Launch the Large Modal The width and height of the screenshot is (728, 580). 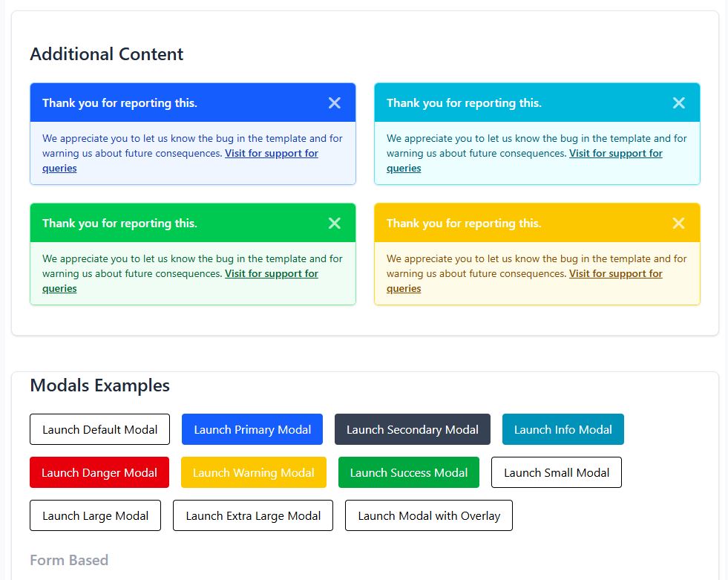click(95, 515)
